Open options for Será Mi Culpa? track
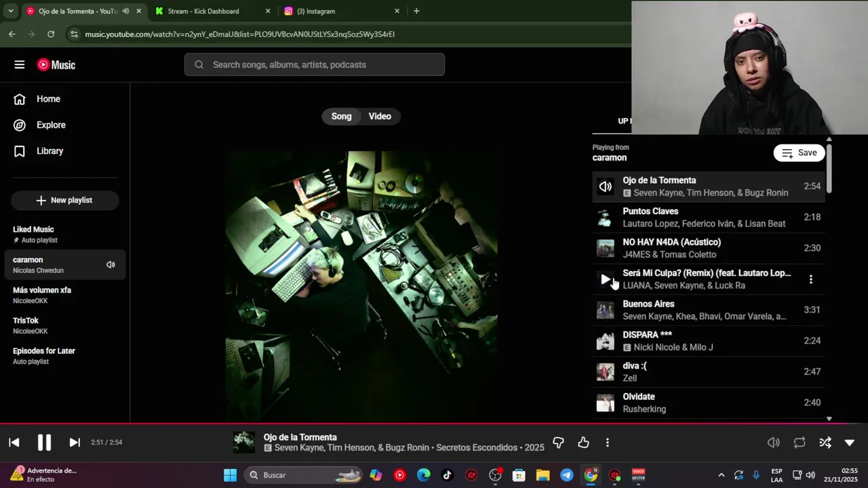Screen dimensions: 868x488 pyautogui.click(x=810, y=279)
